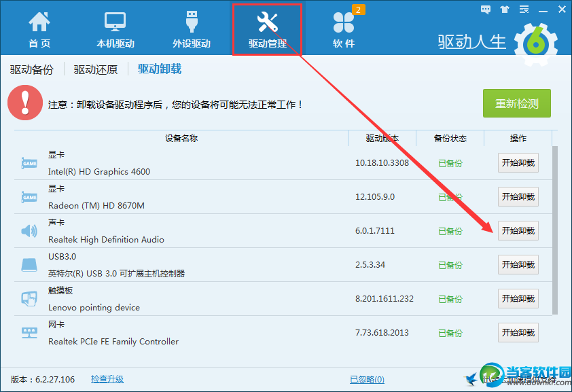Screen dimensions: 572x392
Task: Click the red warning exclamation icon
Action: click(25, 103)
